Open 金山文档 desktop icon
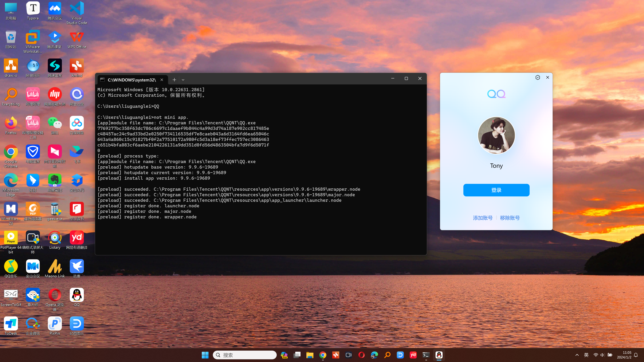 coord(77,183)
